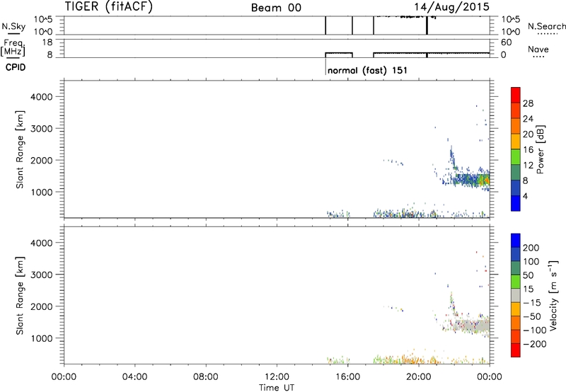Click the '60' Nave axis value
566x392 pixels.
(506, 42)
